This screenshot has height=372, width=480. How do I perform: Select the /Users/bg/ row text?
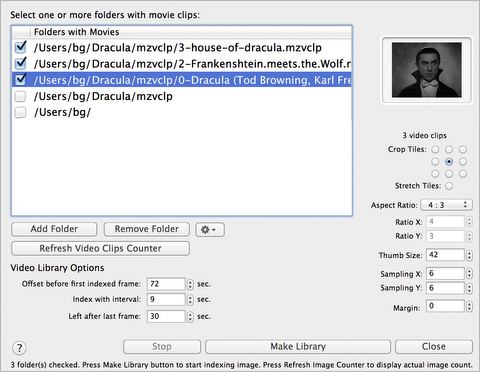point(62,112)
